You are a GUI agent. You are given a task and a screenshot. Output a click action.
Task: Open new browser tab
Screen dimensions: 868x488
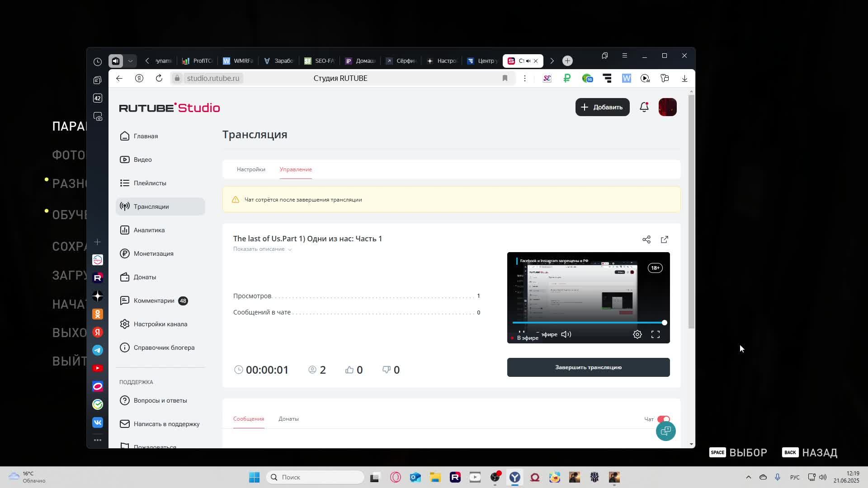[x=567, y=61]
